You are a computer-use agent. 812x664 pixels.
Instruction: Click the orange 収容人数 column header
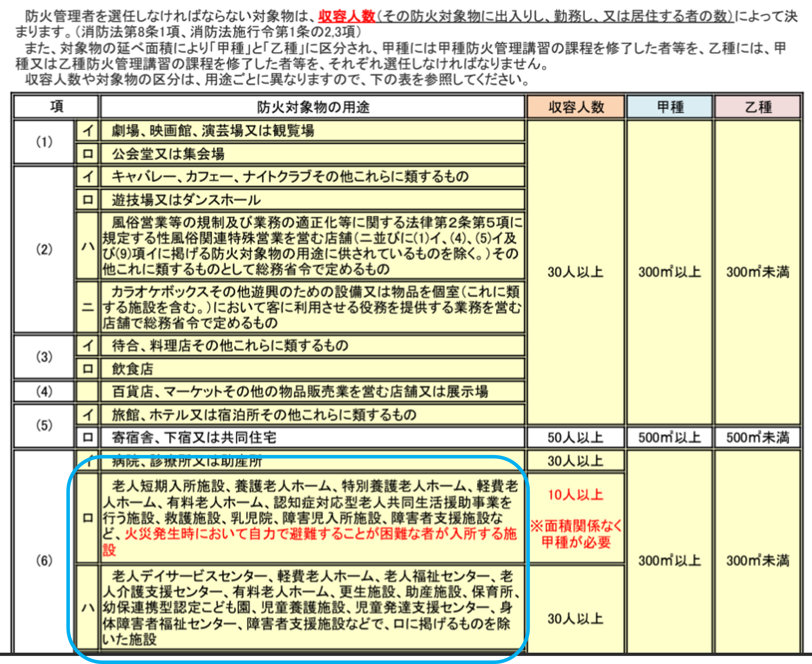(576, 107)
